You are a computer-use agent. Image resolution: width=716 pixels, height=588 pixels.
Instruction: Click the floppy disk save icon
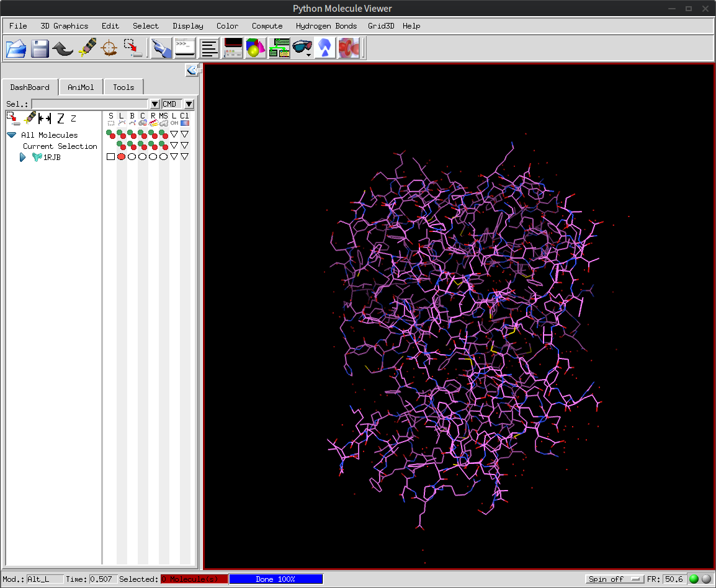click(x=40, y=48)
